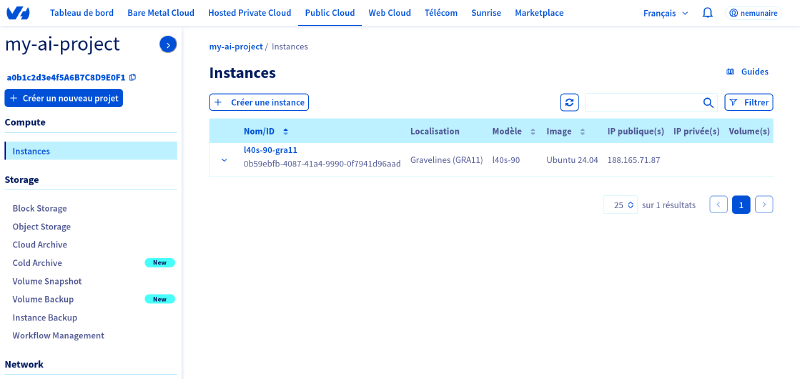
Task: Go to Tableau de bord tab
Action: click(82, 13)
